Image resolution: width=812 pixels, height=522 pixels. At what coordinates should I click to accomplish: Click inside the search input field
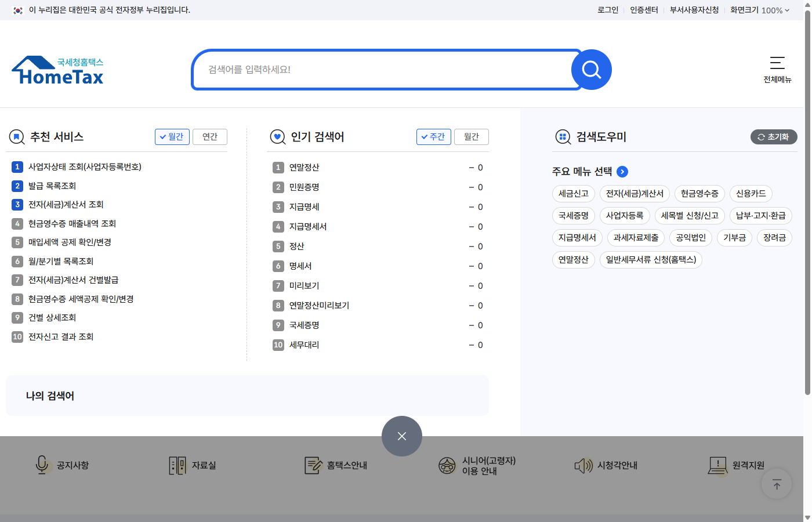383,69
